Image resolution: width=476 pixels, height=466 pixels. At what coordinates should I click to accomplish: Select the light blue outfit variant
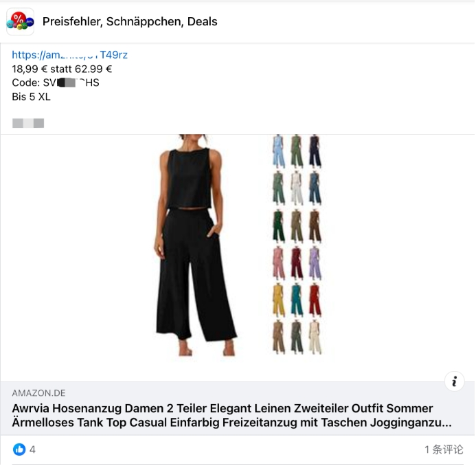[x=278, y=151]
